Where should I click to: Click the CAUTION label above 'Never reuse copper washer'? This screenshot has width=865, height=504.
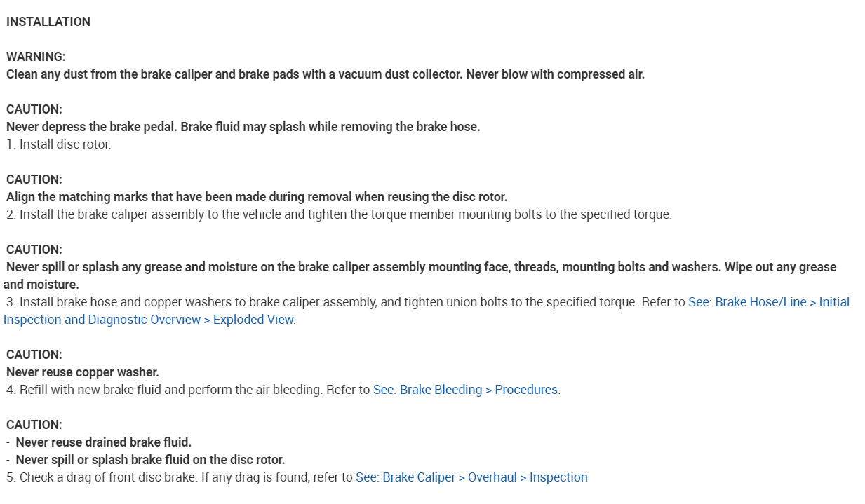pos(34,355)
